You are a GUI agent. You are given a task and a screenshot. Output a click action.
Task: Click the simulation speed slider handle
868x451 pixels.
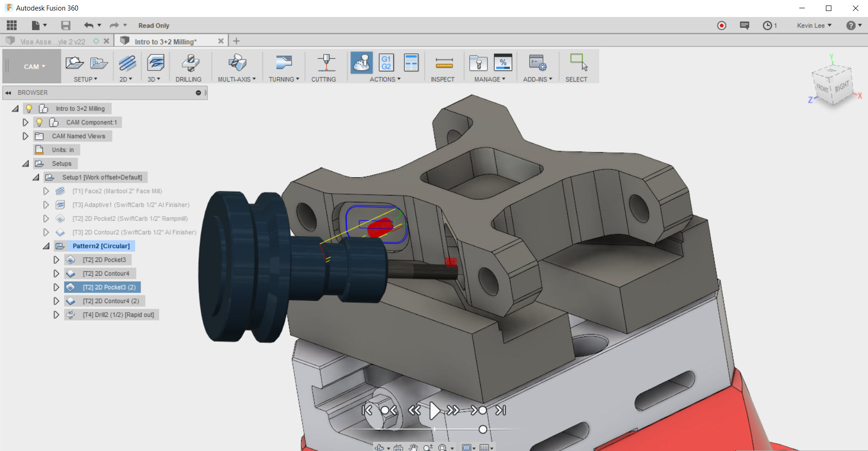pos(483,429)
